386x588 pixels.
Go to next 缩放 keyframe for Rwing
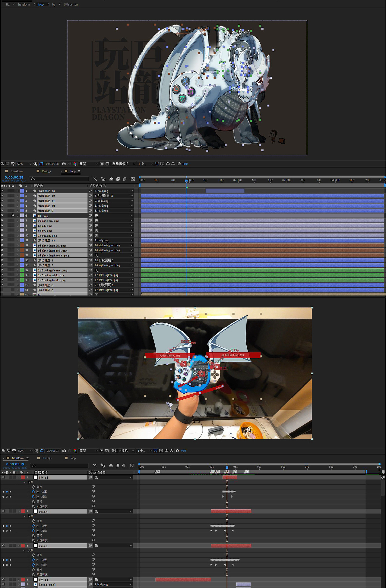coord(11,565)
